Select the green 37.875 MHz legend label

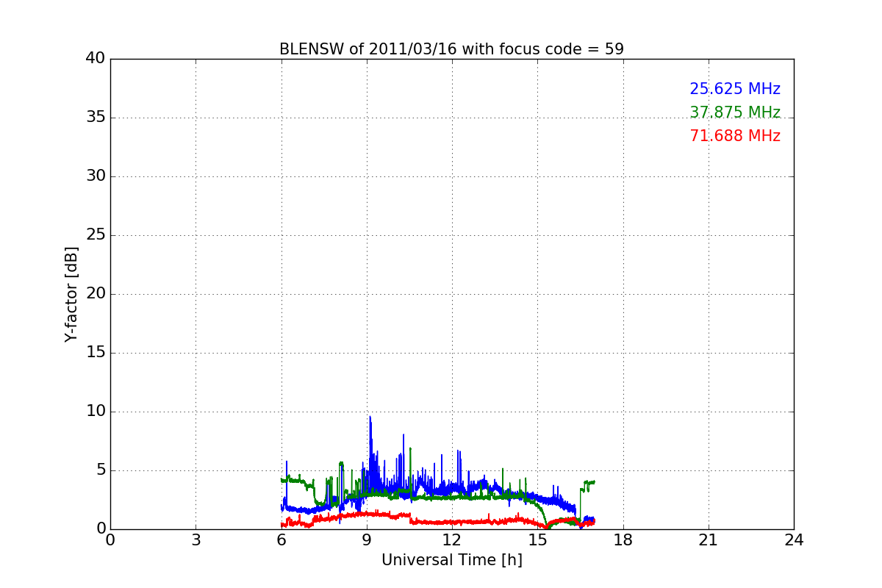735,112
